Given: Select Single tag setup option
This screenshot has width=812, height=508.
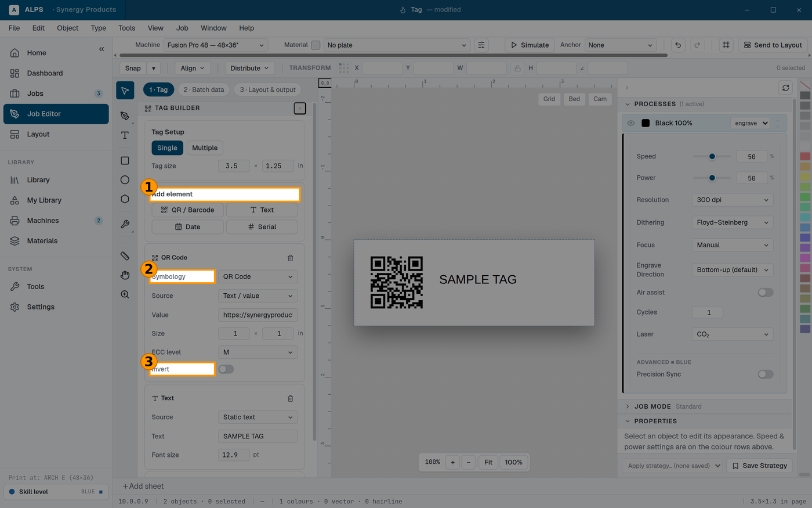Looking at the screenshot, I should 167,148.
